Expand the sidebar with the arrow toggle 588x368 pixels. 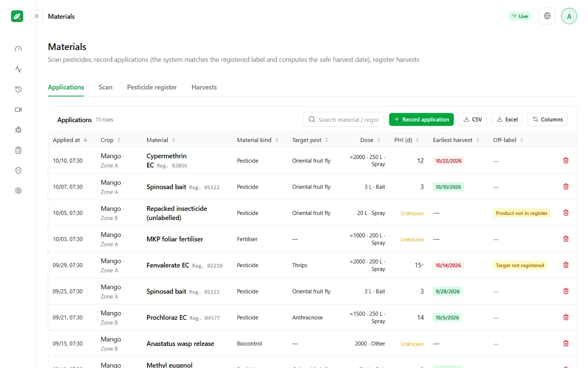pos(36,16)
